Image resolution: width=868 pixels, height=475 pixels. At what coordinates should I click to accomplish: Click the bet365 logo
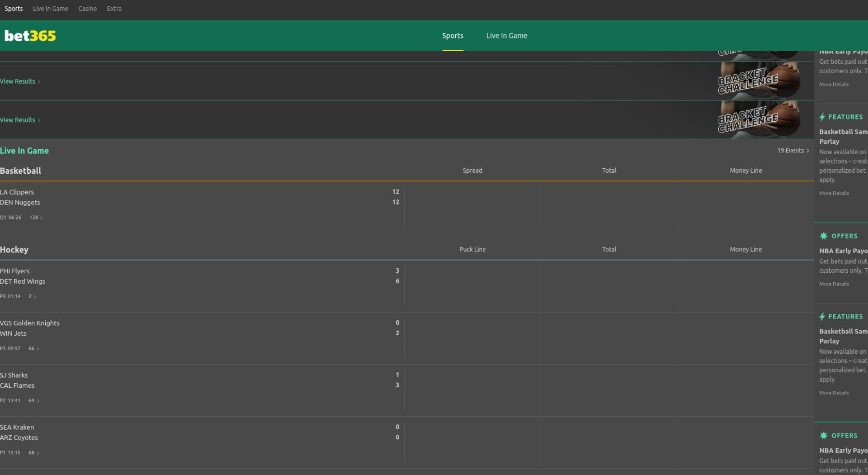[x=30, y=36]
